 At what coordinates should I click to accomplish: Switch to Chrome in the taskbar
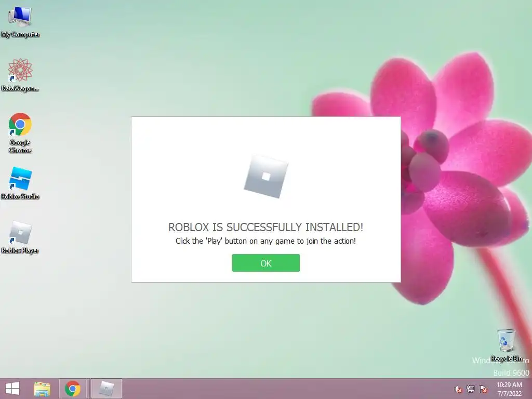point(73,389)
